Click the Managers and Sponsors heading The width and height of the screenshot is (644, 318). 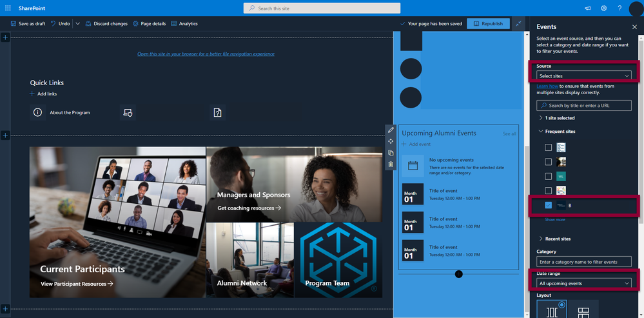pos(253,195)
